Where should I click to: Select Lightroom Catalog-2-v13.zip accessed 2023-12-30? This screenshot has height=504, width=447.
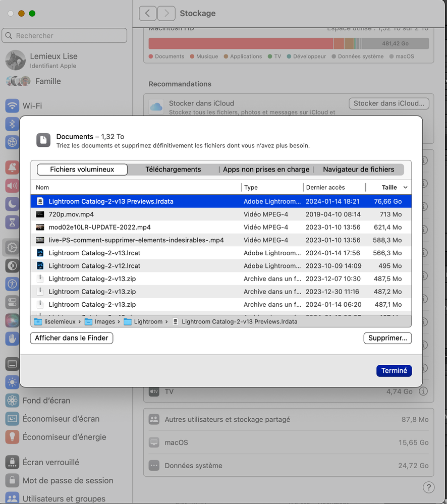[x=221, y=292]
